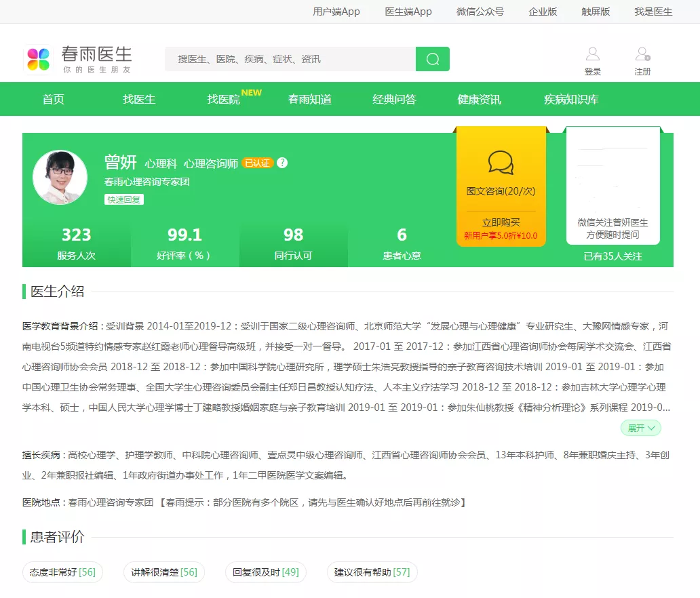Toggle the 回复很及时 review filter
This screenshot has height=598, width=700.
(x=265, y=572)
